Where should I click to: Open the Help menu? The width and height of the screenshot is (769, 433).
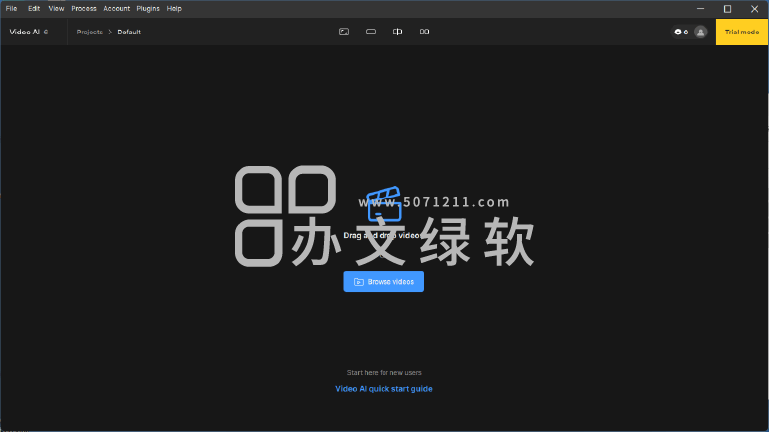click(x=174, y=8)
